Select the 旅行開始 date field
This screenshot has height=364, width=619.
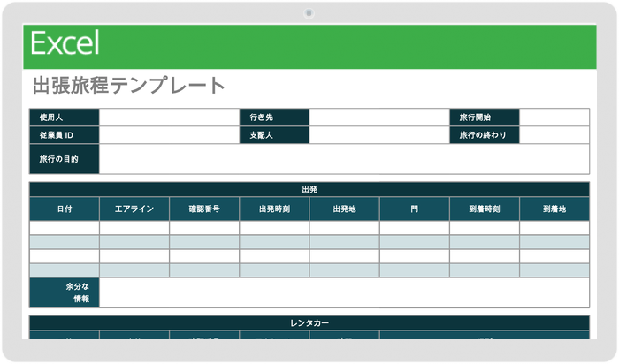(x=554, y=118)
